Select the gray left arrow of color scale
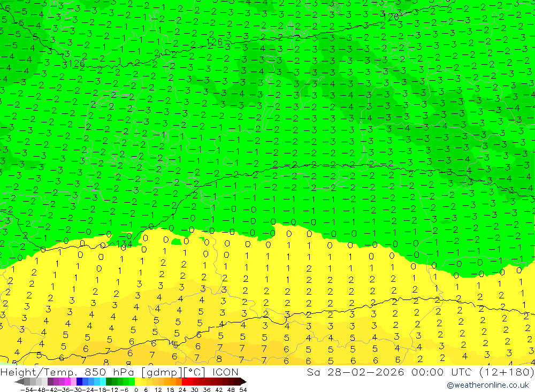 19,381
